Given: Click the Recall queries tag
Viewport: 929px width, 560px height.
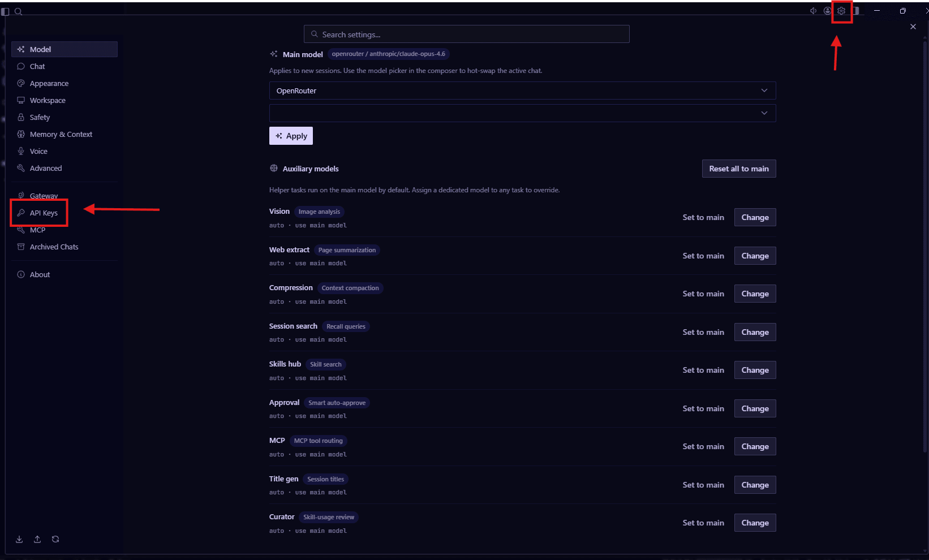Looking at the screenshot, I should 346,326.
